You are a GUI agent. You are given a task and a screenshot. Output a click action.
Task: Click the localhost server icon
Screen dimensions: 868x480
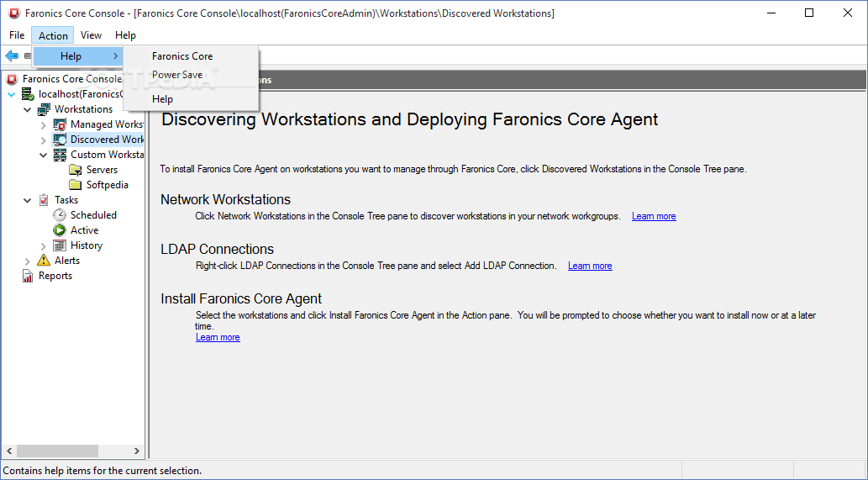(x=29, y=94)
